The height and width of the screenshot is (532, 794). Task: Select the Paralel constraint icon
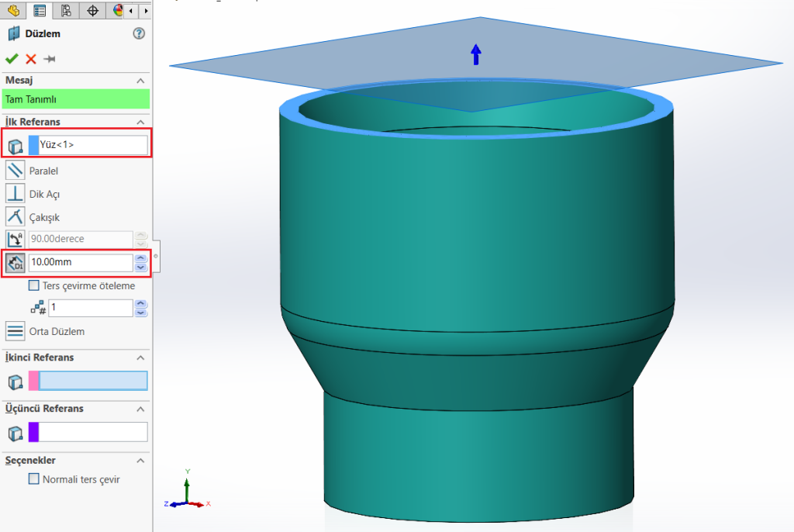[15, 171]
